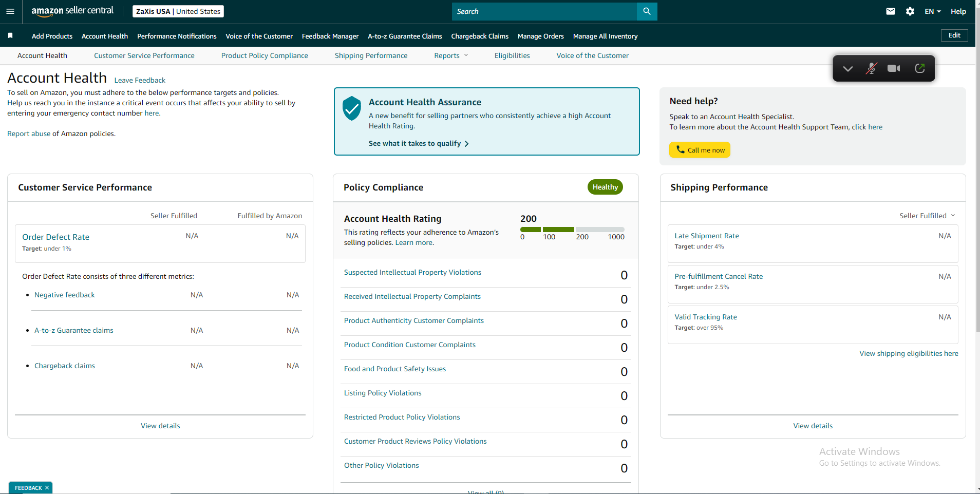Click View details under Shipping Performance
Image resolution: width=980 pixels, height=494 pixels.
pyautogui.click(x=813, y=426)
